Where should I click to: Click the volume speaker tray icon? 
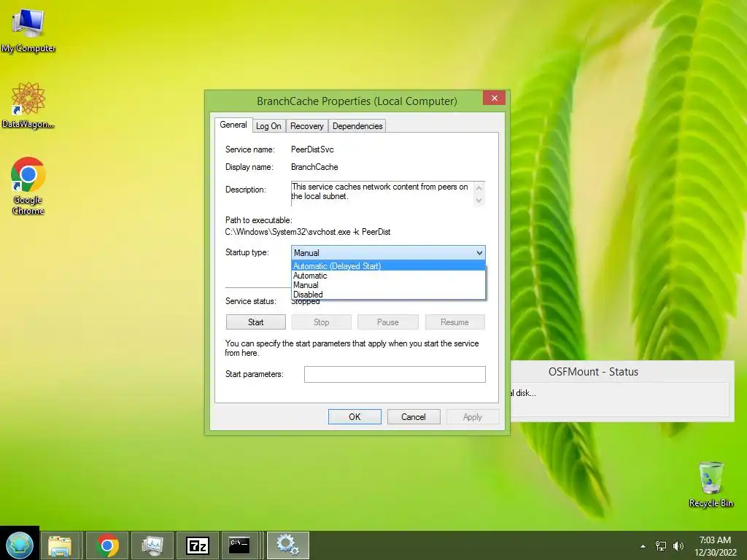(678, 546)
